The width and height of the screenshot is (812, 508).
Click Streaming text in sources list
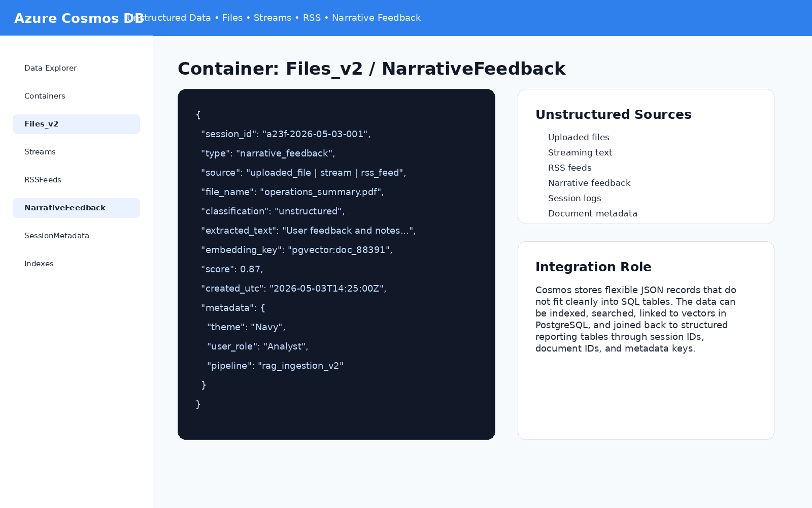580,152
